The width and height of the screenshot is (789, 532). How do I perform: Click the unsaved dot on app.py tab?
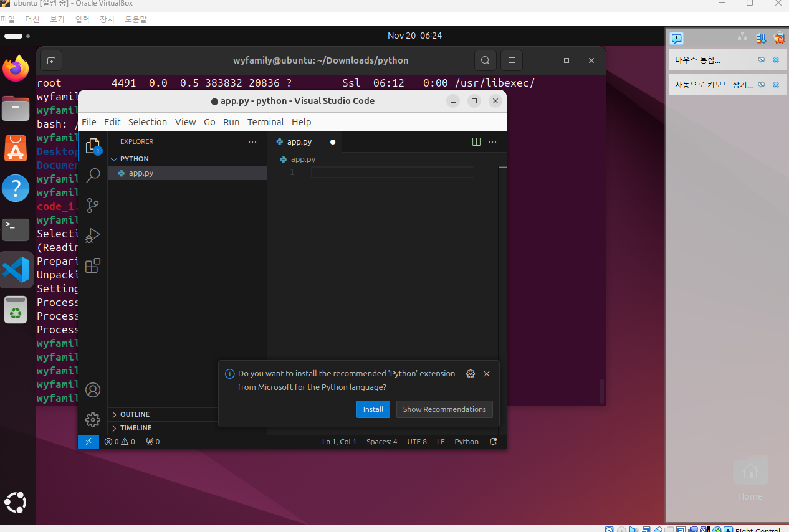click(x=333, y=142)
